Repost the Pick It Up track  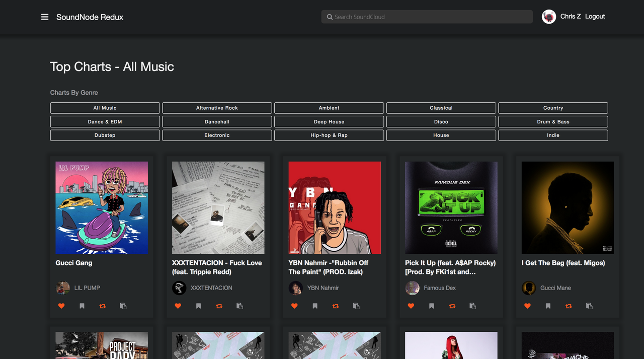coord(452,306)
